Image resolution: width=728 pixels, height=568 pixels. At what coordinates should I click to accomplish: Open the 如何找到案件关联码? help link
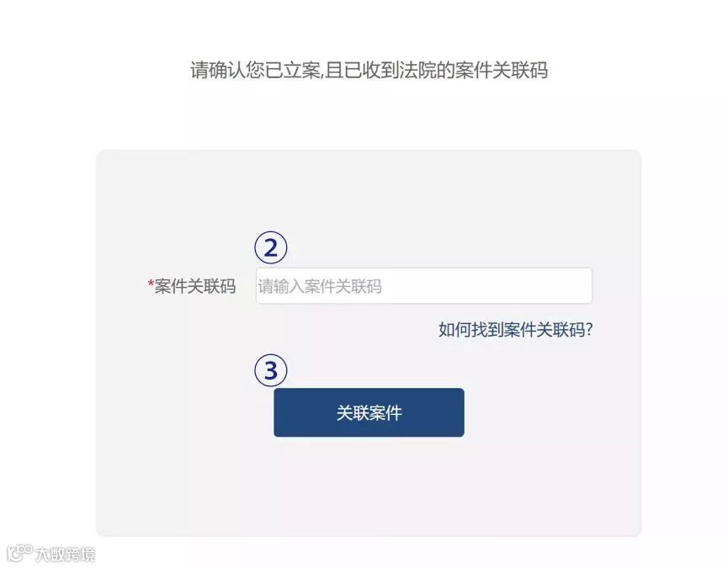515,330
